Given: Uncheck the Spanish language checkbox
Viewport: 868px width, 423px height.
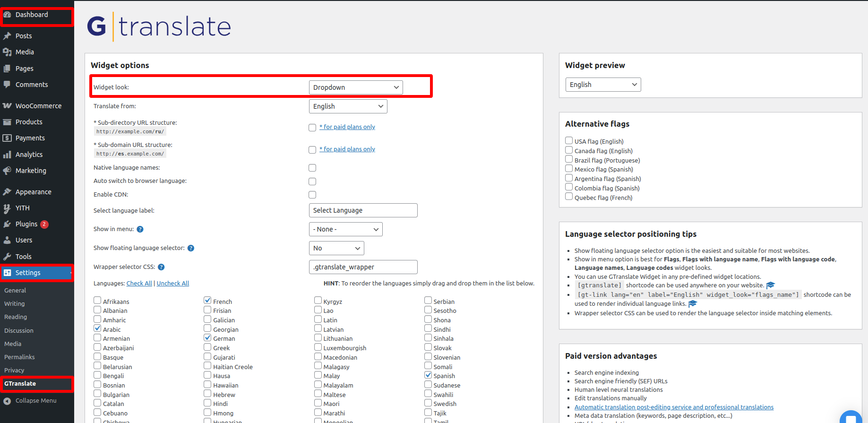Looking at the screenshot, I should (428, 375).
